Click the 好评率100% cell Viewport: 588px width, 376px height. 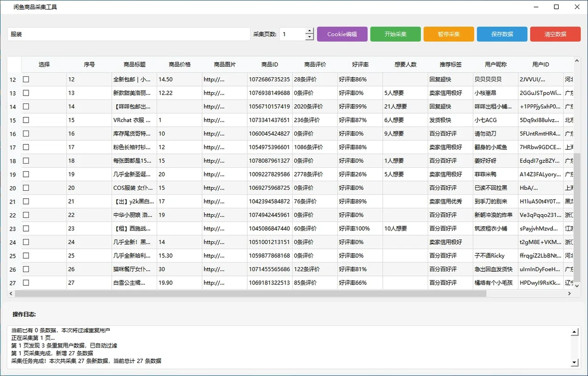tap(360, 228)
